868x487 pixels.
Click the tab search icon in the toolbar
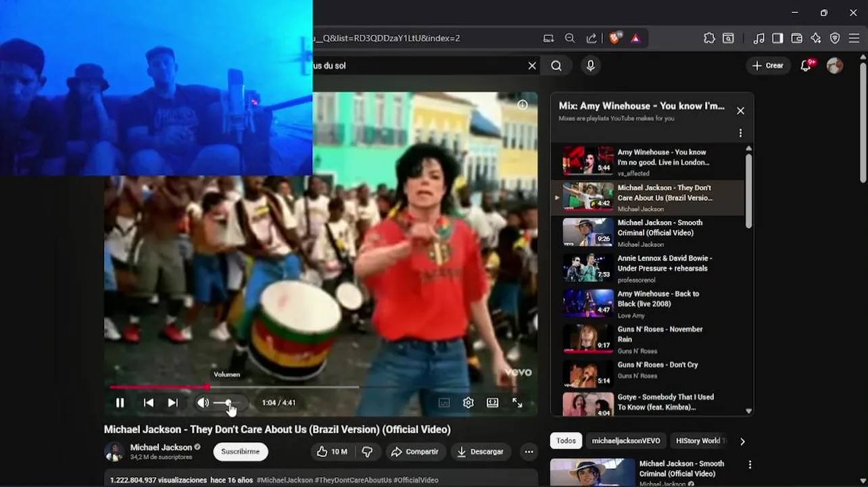[x=728, y=39]
